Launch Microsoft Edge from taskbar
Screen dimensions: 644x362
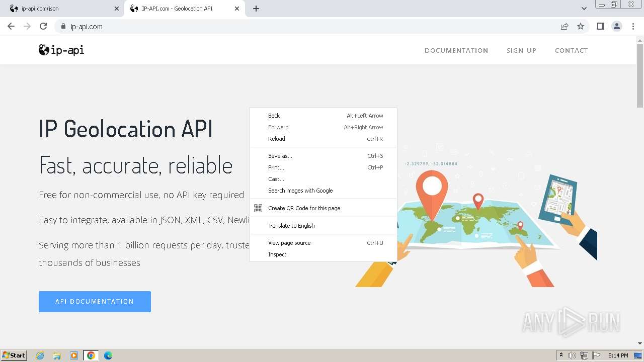108,355
